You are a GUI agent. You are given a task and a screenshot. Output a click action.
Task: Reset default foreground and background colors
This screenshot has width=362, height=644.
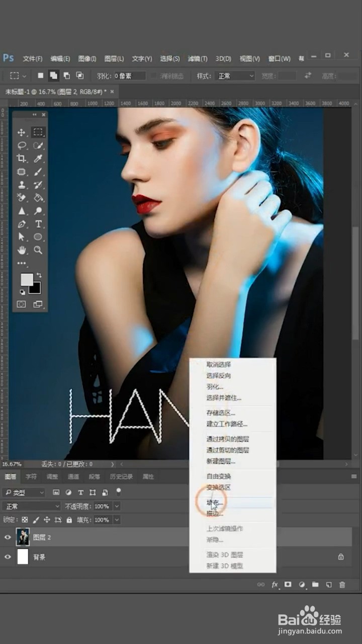tap(22, 292)
